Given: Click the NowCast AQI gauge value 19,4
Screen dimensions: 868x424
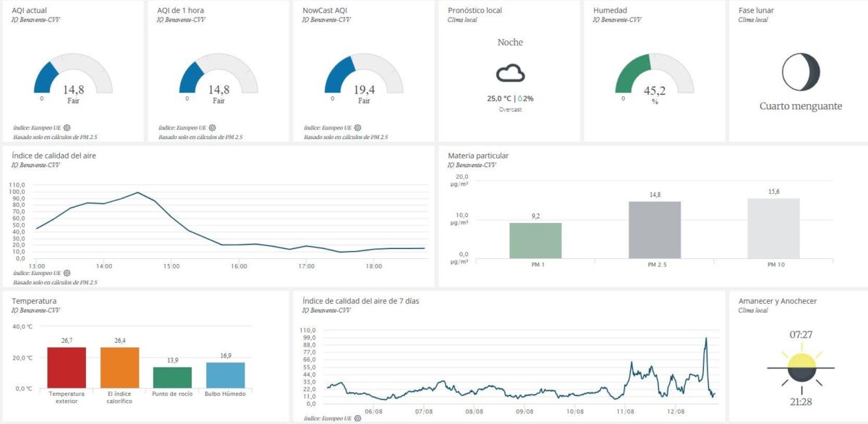Looking at the screenshot, I should point(364,90).
